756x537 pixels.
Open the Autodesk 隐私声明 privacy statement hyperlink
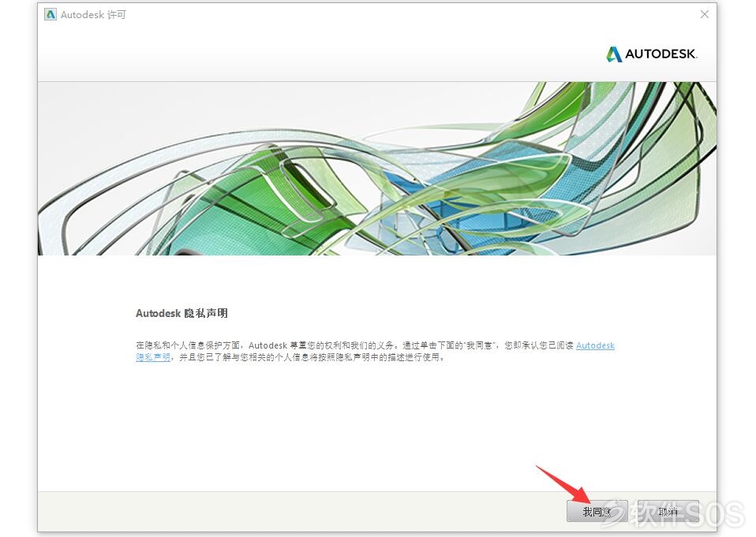pos(595,345)
